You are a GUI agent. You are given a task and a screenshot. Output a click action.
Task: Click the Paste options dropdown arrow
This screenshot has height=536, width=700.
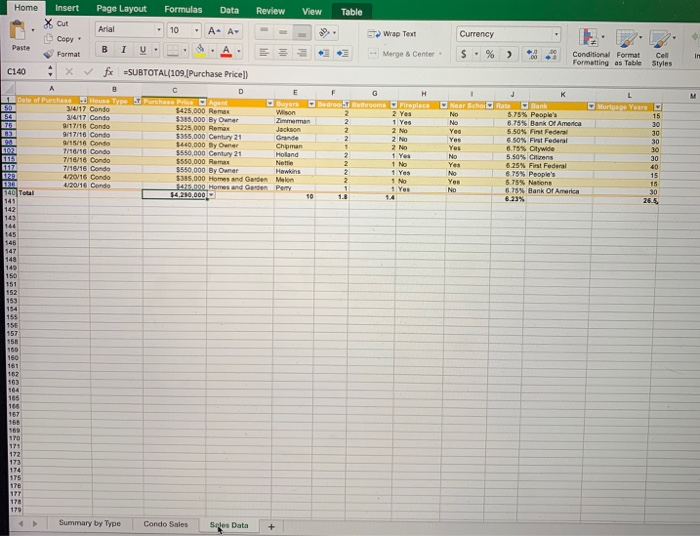click(x=33, y=30)
